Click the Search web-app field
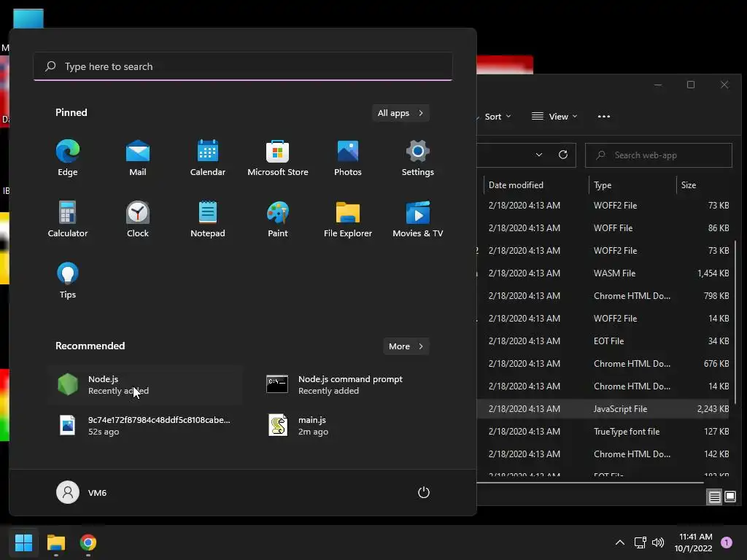This screenshot has width=747, height=560. coord(659,155)
